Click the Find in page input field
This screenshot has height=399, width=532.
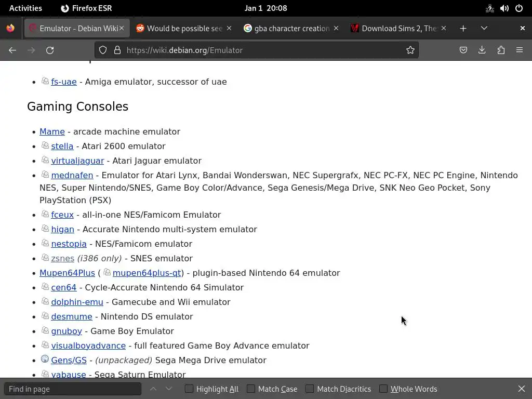pos(73,389)
